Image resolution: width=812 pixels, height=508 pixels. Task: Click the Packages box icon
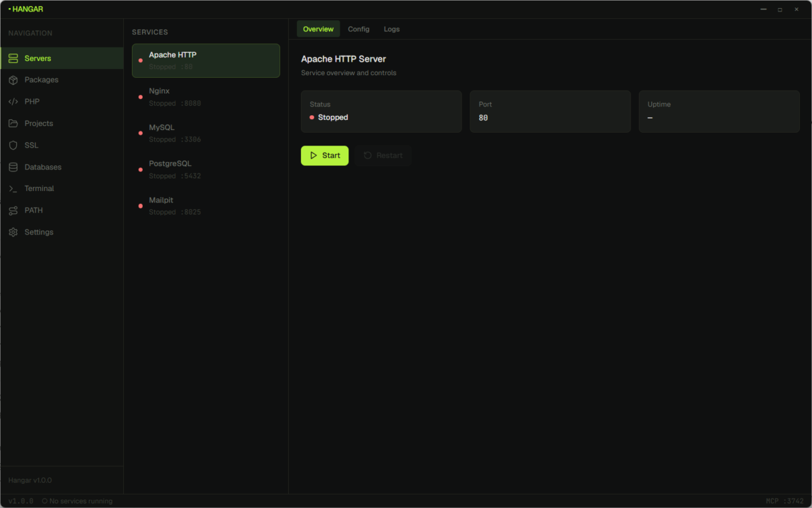(x=13, y=80)
